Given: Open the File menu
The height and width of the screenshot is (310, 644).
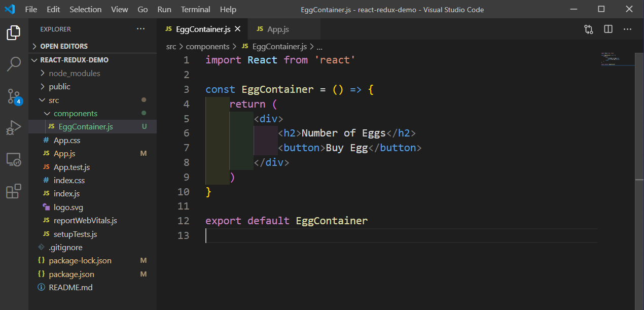Looking at the screenshot, I should coord(31,10).
